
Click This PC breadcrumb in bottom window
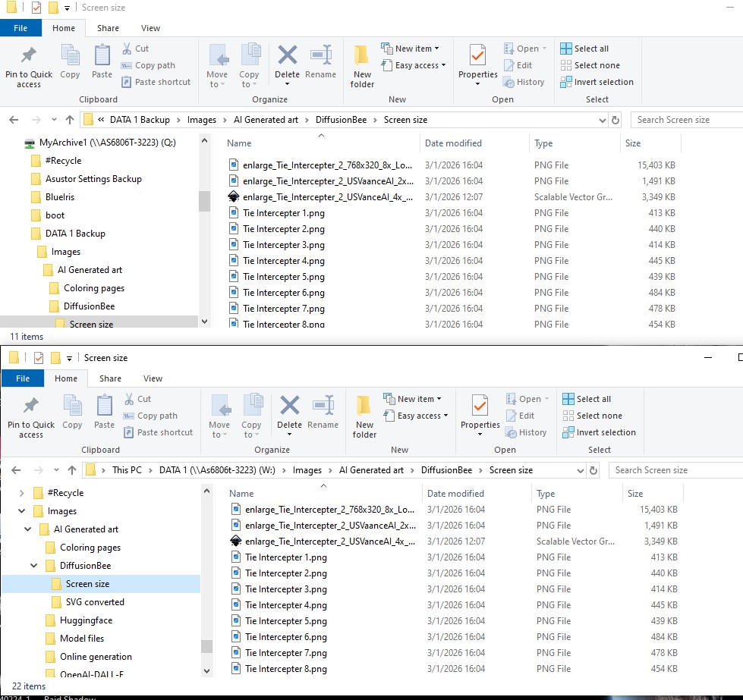point(127,470)
